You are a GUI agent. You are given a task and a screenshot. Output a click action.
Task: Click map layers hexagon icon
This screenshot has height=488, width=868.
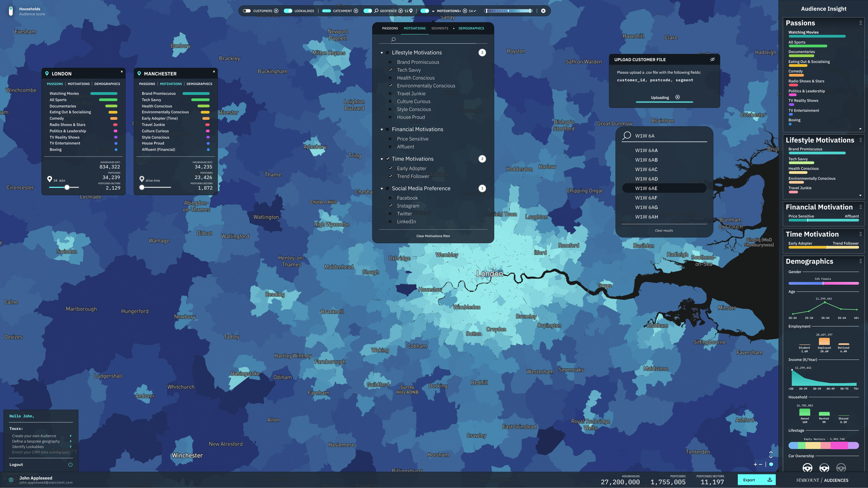coord(771,464)
